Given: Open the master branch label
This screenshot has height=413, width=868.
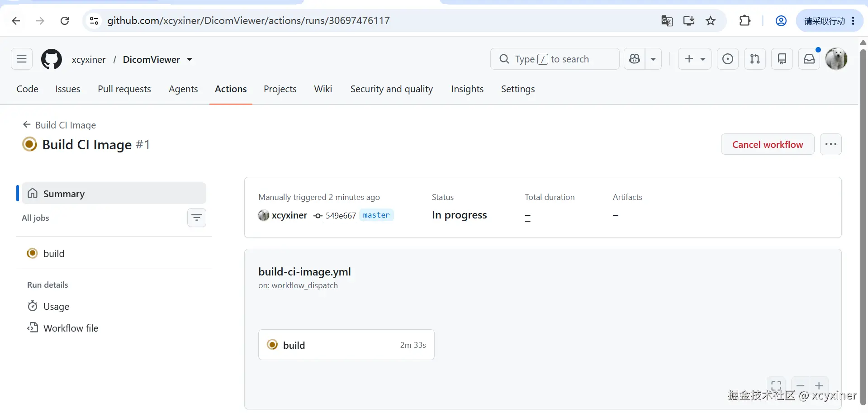Looking at the screenshot, I should point(376,215).
